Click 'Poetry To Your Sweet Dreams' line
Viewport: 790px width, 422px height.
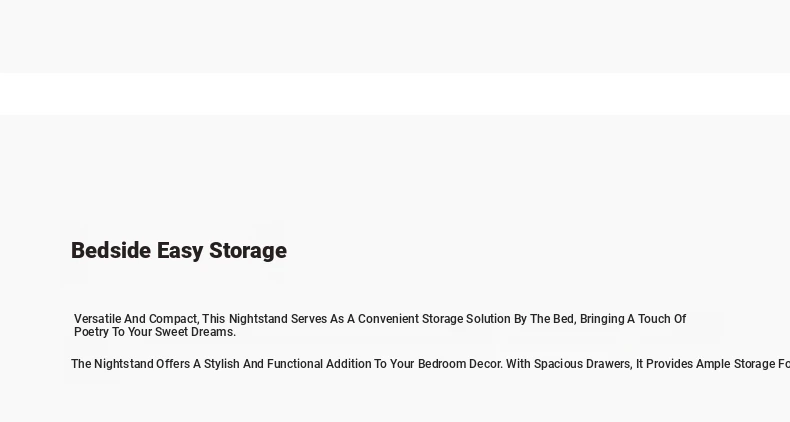tap(154, 332)
